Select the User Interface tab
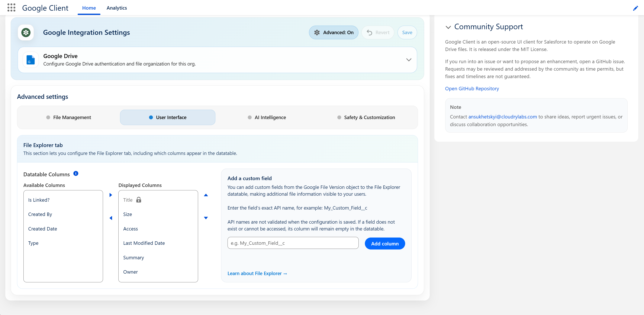644x315 pixels. [x=167, y=117]
